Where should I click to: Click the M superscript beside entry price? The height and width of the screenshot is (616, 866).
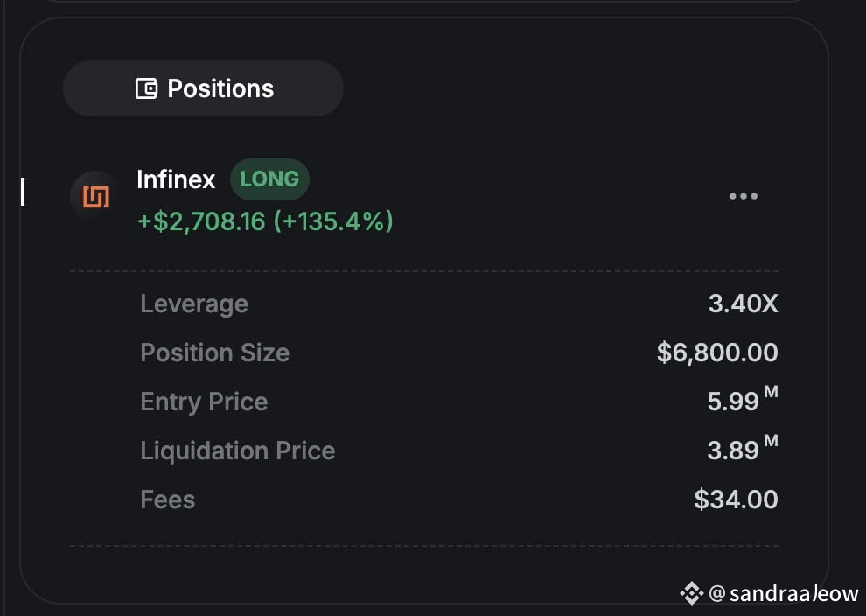pos(771,392)
